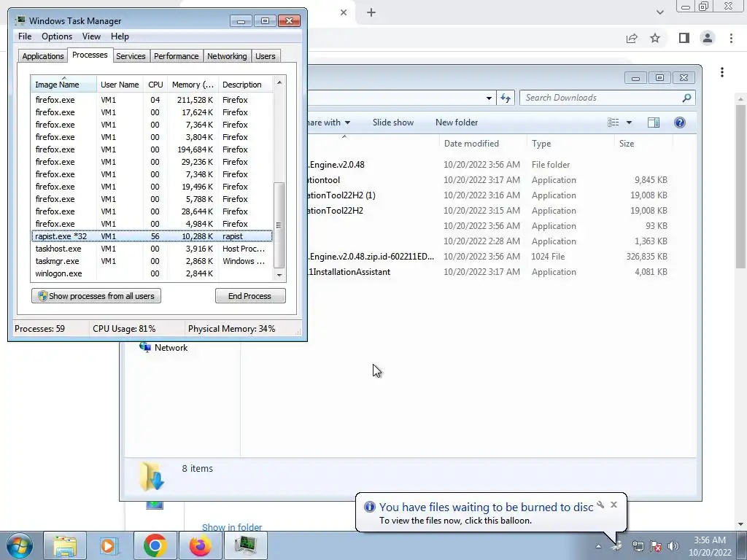The width and height of the screenshot is (747, 560).
Task: Open File Explorer from the taskbar
Action: tap(65, 545)
